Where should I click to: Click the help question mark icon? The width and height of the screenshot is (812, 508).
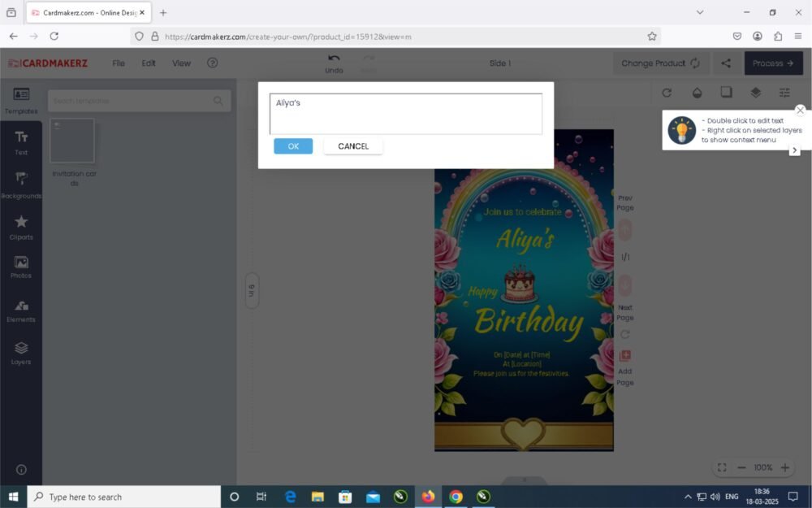pyautogui.click(x=212, y=63)
